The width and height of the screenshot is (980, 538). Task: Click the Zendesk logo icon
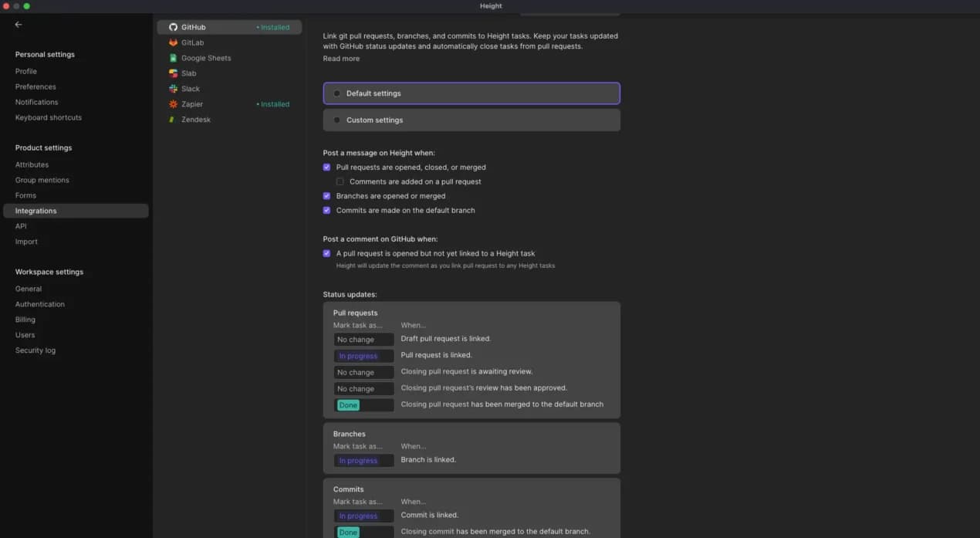point(173,120)
